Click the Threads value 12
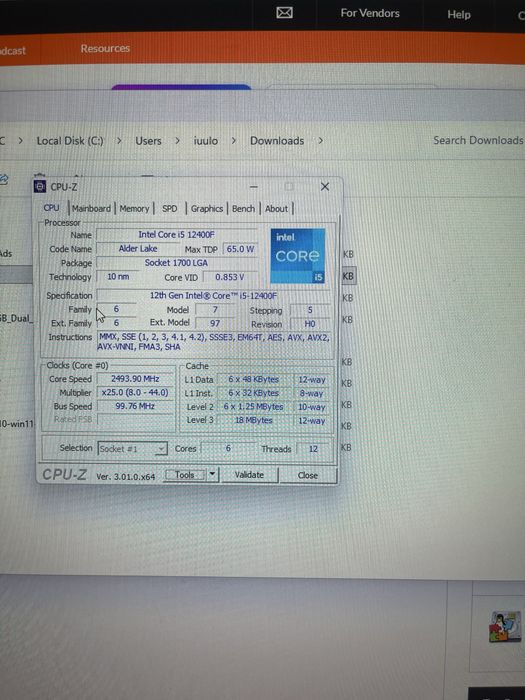 point(313,449)
